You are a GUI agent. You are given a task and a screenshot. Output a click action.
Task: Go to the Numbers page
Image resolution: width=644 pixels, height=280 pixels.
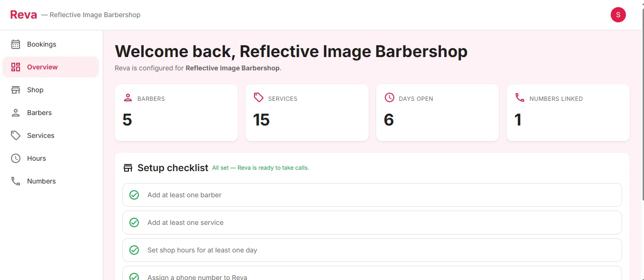(x=51, y=181)
